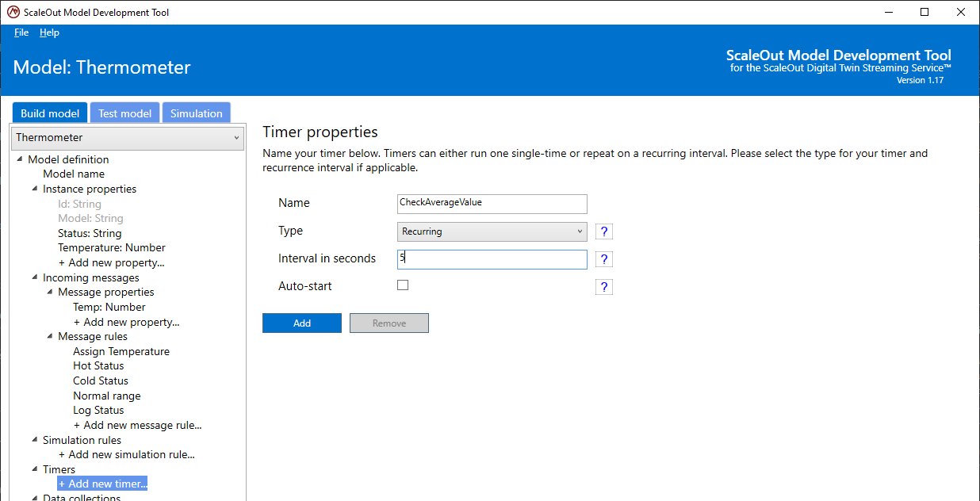Click the Add button

click(x=302, y=323)
